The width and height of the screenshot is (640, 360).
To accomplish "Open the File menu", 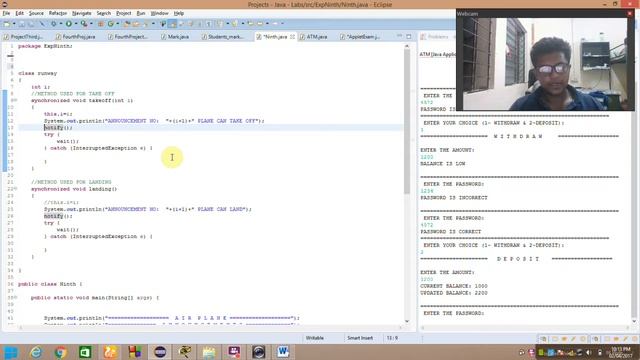I will tap(6, 13).
